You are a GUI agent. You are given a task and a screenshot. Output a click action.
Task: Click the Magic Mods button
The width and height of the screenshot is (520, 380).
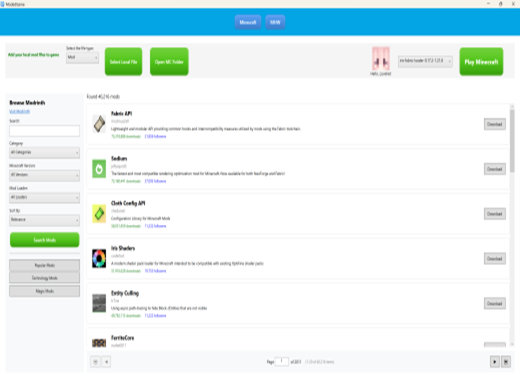(44, 291)
